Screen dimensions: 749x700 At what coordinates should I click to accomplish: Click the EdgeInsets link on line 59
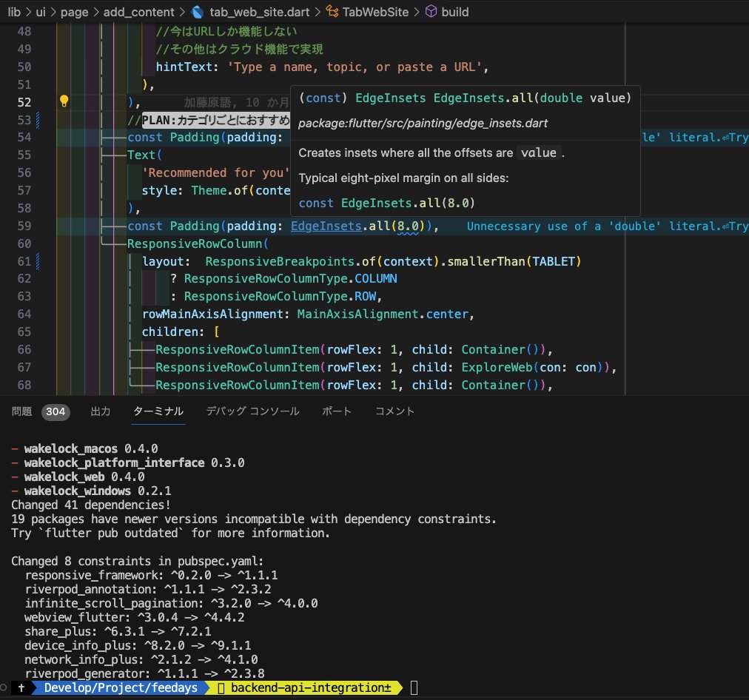326,226
